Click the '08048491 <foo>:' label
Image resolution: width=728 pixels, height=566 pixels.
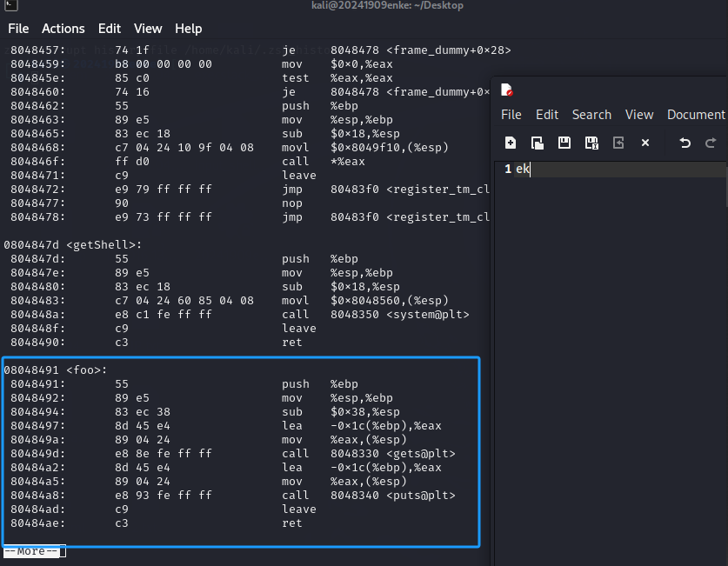56,370
